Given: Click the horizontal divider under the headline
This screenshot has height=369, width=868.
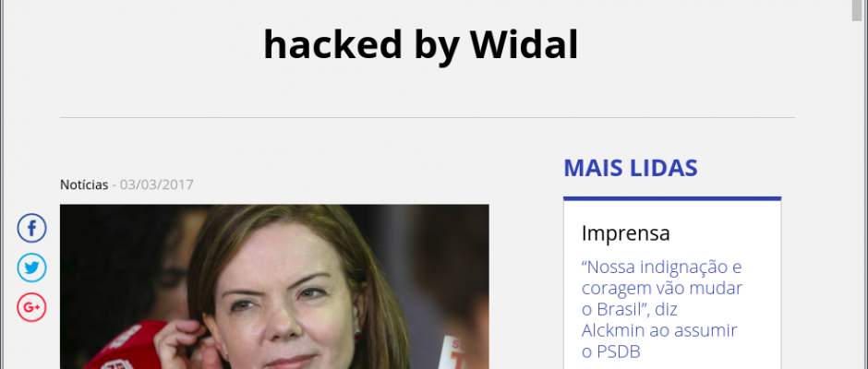Looking at the screenshot, I should pos(427,117).
